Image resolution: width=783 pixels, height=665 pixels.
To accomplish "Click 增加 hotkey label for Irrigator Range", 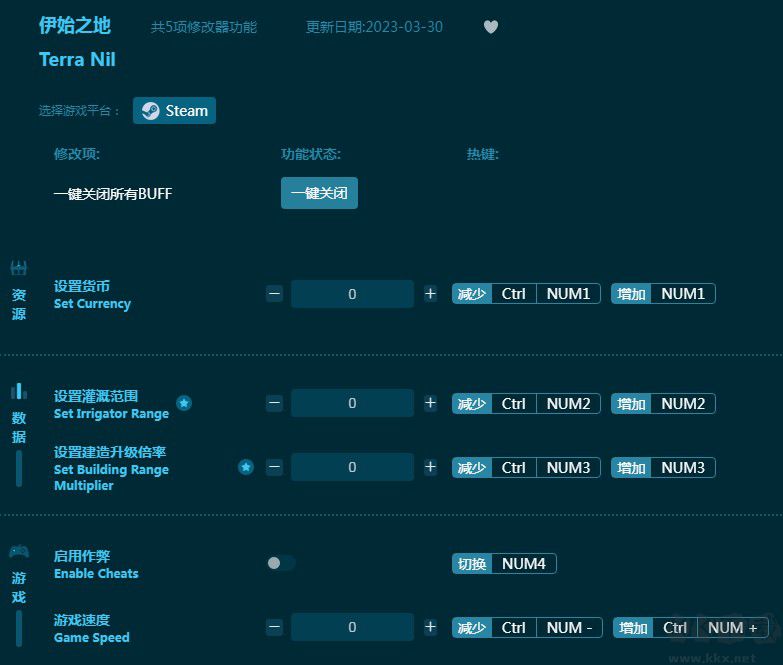I will (631, 403).
